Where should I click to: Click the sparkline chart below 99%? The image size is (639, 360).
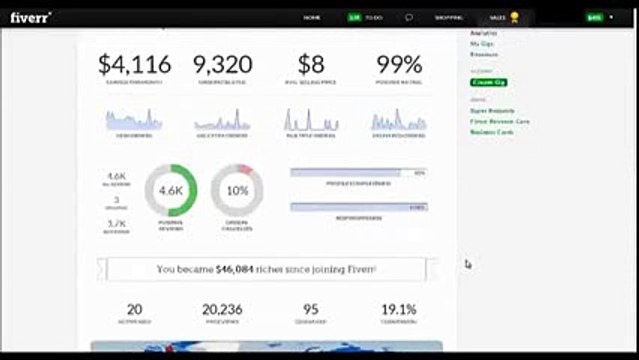pos(399,119)
